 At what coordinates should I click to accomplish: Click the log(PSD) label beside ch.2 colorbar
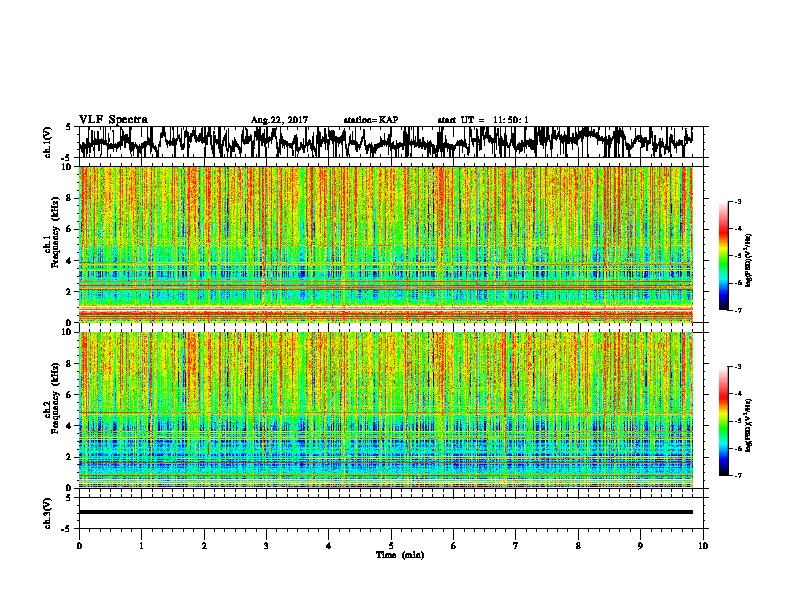tap(749, 425)
